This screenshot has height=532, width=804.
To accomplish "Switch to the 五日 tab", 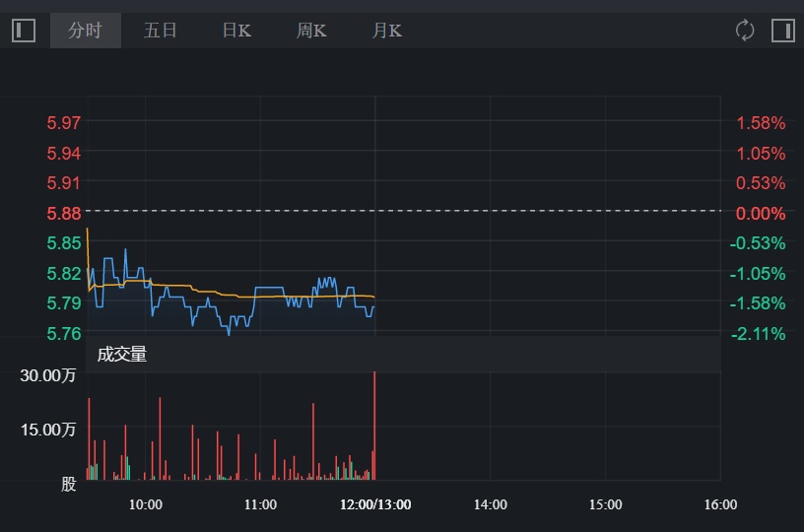I will (x=160, y=31).
